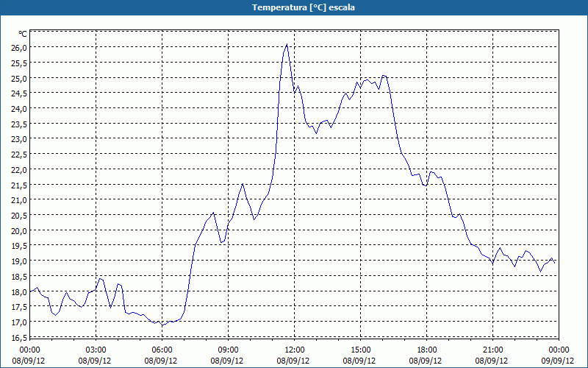Screen dimensions: 588x368
Task: Select the 23,0 axis value
Action: point(19,139)
